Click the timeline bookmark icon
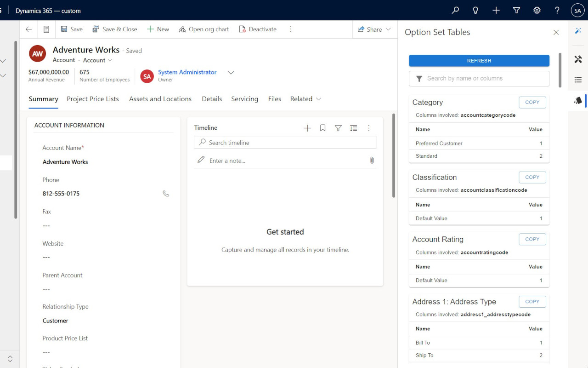Viewport: 588px width, 368px height. [x=323, y=128]
